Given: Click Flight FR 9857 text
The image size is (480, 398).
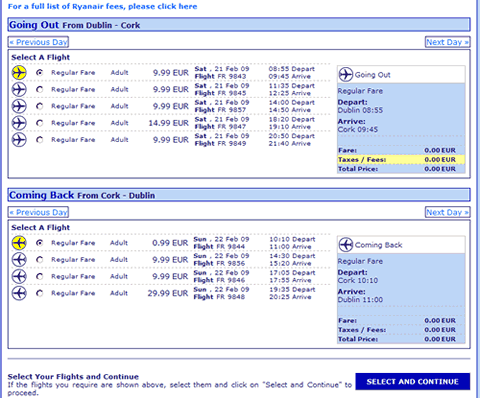Looking at the screenshot, I should 220,110.
